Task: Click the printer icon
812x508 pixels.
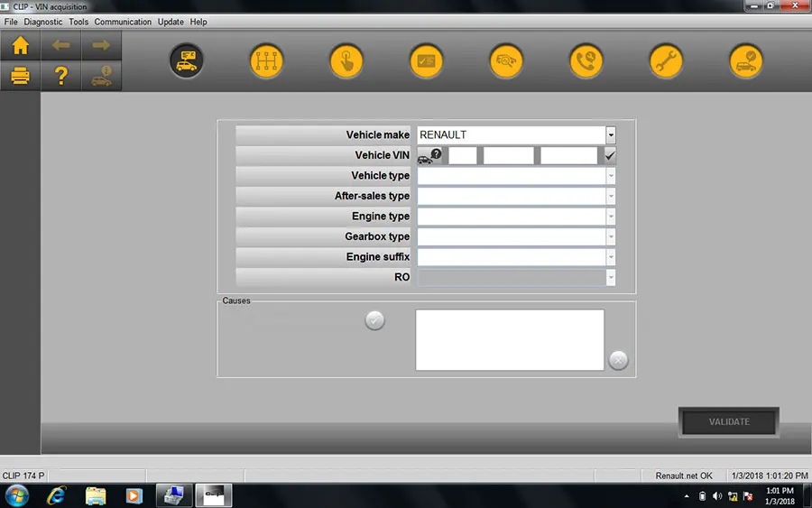Action: coord(20,76)
